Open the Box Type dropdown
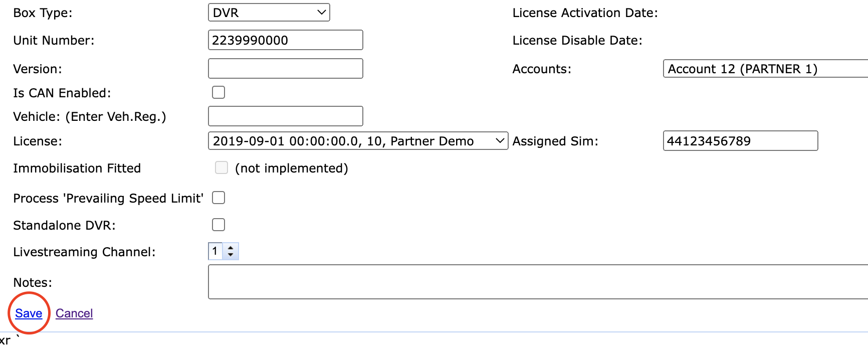Screen dimensions: 868x351 [x=269, y=13]
